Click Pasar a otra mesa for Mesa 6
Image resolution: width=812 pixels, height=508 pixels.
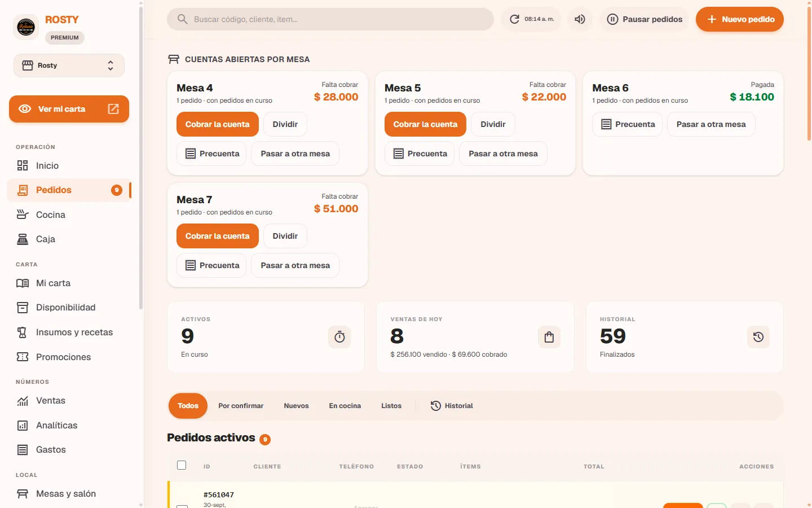click(711, 124)
